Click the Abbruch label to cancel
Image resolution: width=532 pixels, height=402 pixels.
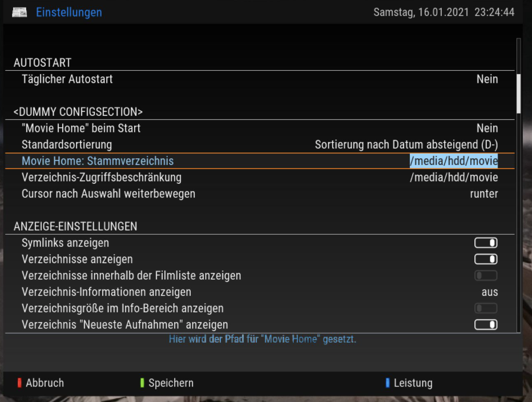point(45,383)
